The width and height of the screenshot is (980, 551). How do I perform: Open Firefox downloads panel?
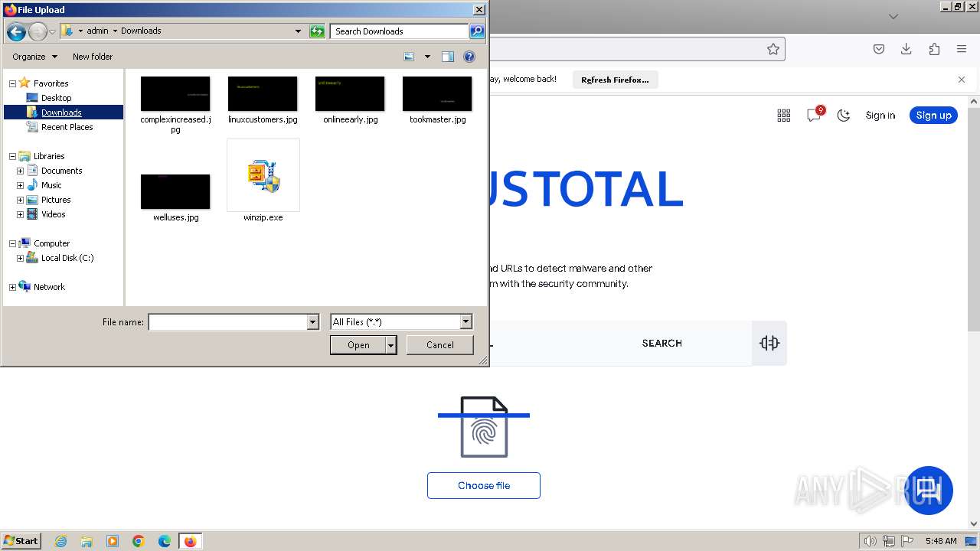[906, 49]
